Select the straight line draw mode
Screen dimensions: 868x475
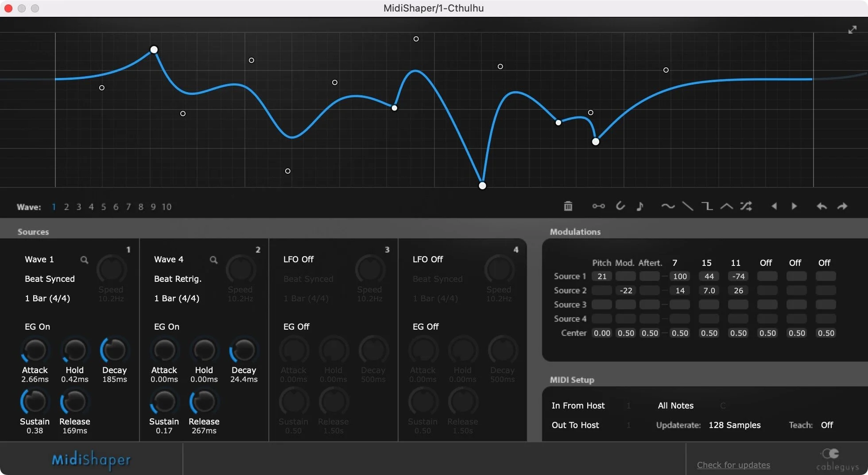[688, 206]
